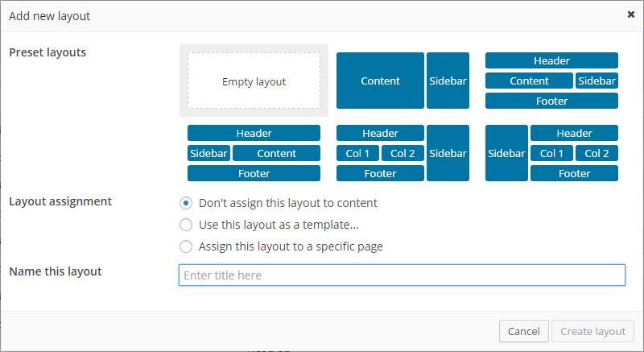Select the Empty layout preset
Viewport: 644px width, 352px height.
pos(254,81)
